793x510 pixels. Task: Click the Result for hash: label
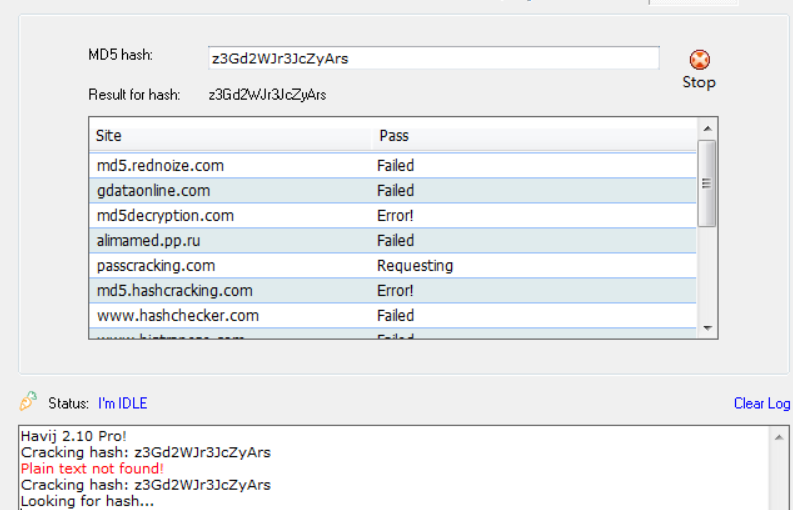134,95
